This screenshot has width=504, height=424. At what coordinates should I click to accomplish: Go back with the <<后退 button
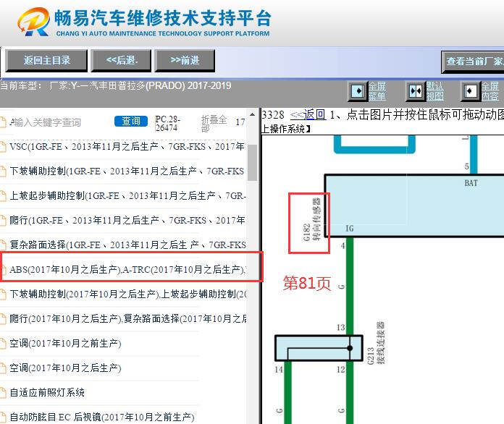(x=121, y=60)
